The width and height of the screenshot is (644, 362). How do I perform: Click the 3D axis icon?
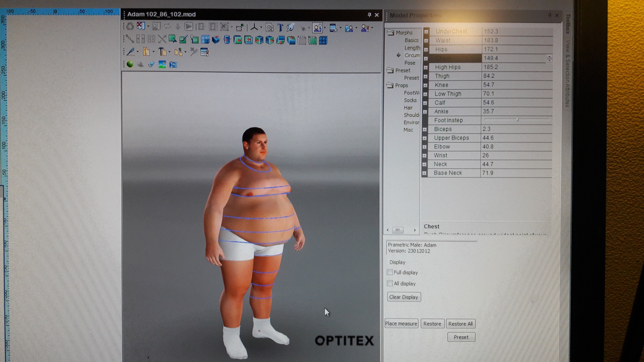[254, 28]
